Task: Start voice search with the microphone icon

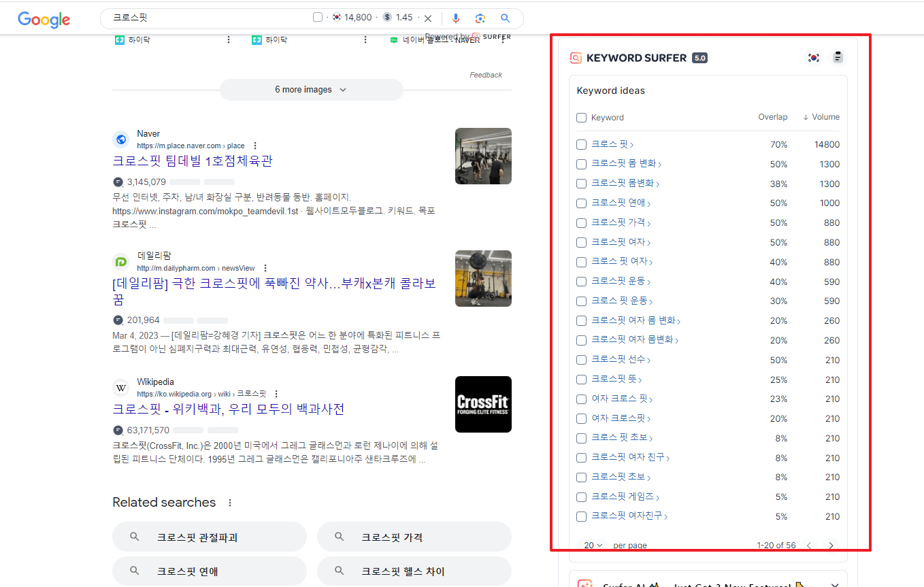Action: pyautogui.click(x=456, y=18)
